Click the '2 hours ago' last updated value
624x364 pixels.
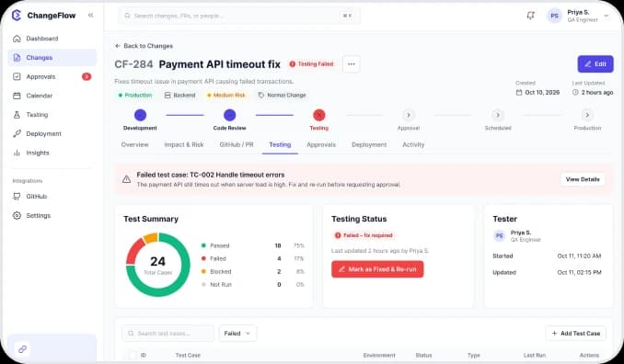pos(597,93)
